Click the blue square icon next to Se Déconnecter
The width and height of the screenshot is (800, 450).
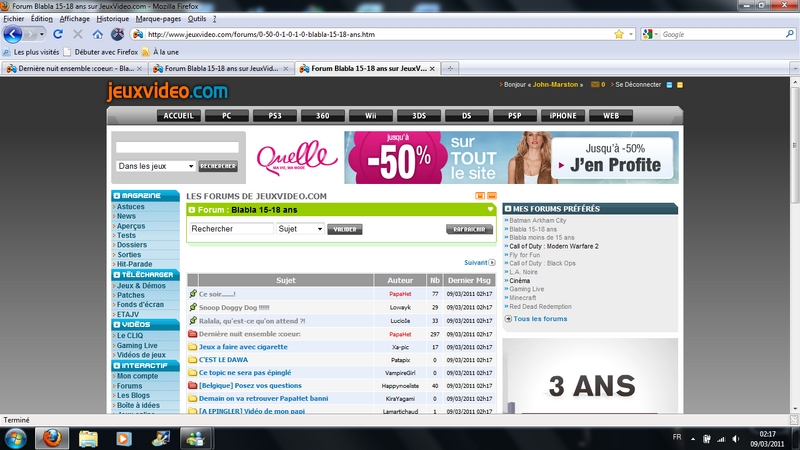coord(669,85)
